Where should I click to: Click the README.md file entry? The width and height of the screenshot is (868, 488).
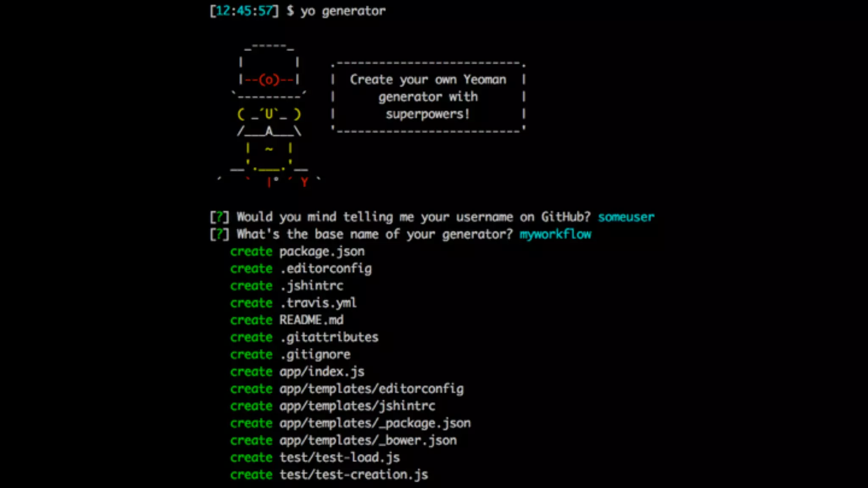[x=311, y=320]
